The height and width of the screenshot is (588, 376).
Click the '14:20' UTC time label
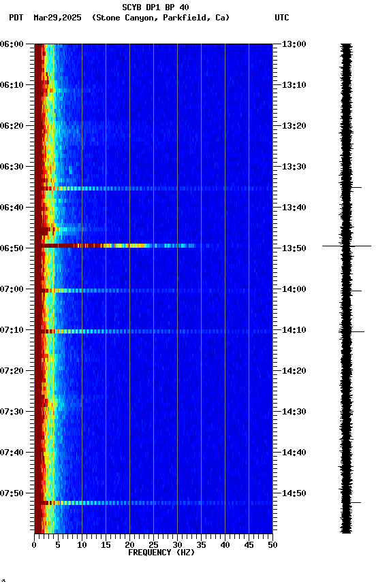pyautogui.click(x=294, y=372)
